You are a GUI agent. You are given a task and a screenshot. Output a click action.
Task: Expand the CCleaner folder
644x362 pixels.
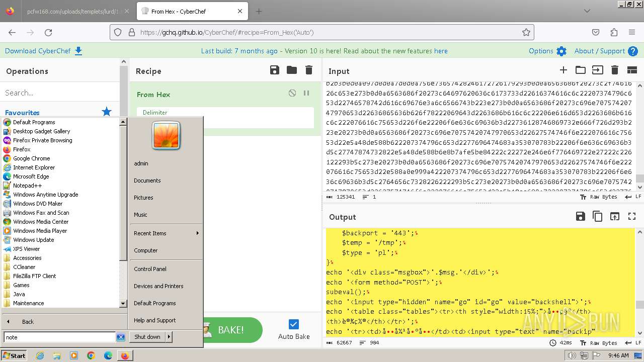(x=24, y=267)
